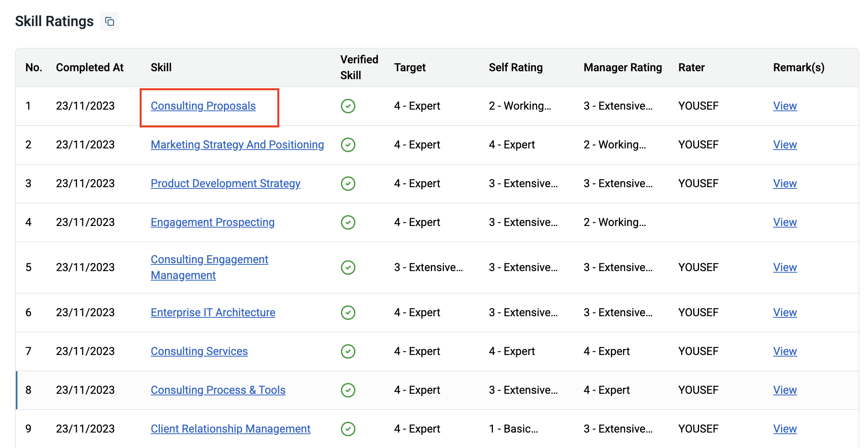The height and width of the screenshot is (448, 868).
Task: Click verified check icon for Product Development Strategy
Action: click(x=348, y=184)
